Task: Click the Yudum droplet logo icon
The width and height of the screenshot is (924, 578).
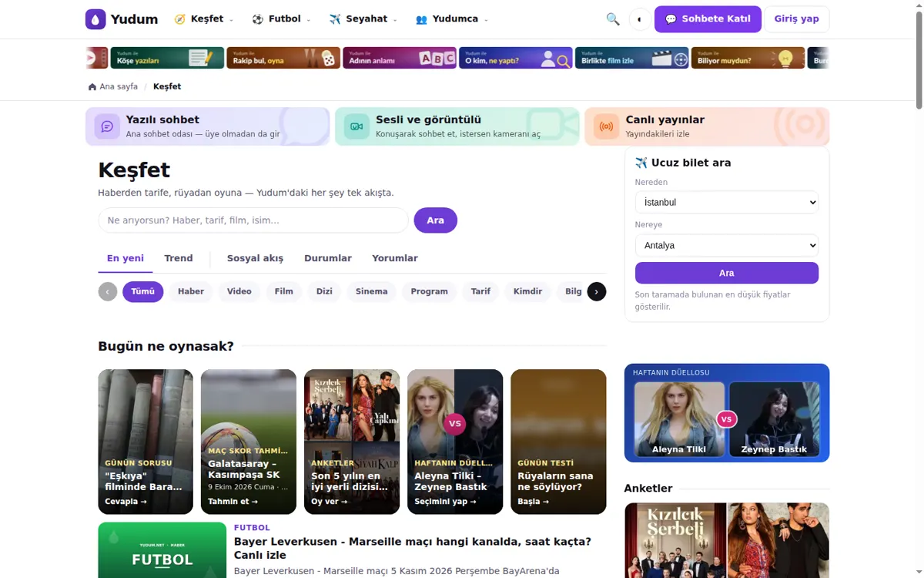Action: [x=95, y=19]
